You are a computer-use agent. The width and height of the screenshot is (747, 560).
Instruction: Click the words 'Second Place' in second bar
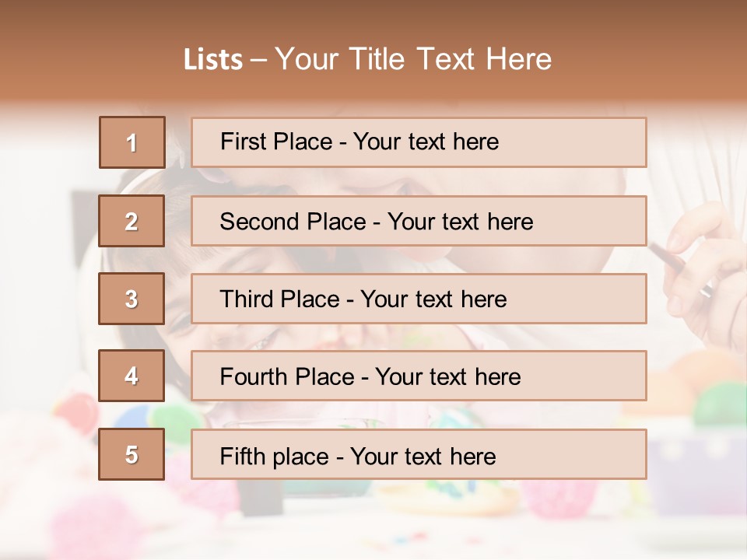(293, 222)
